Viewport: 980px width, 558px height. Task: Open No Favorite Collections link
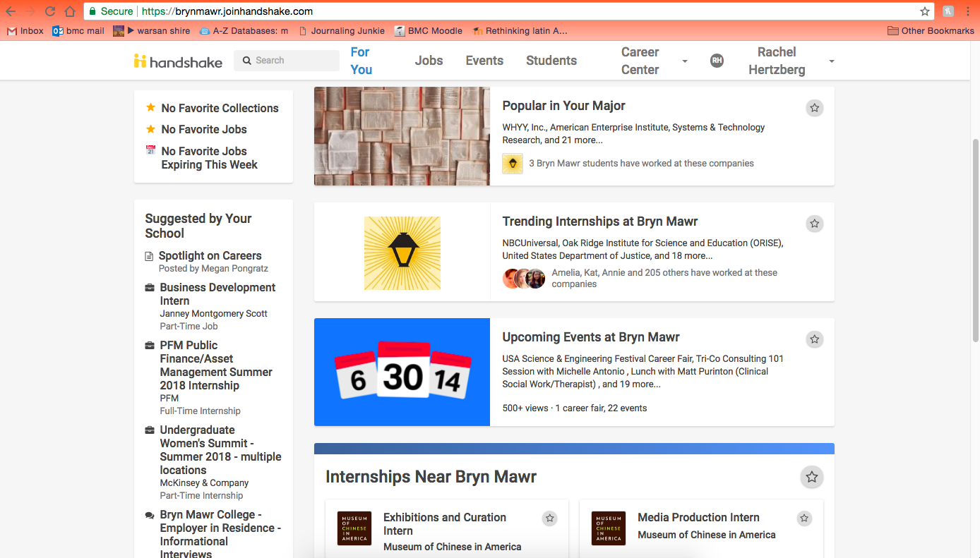(220, 108)
